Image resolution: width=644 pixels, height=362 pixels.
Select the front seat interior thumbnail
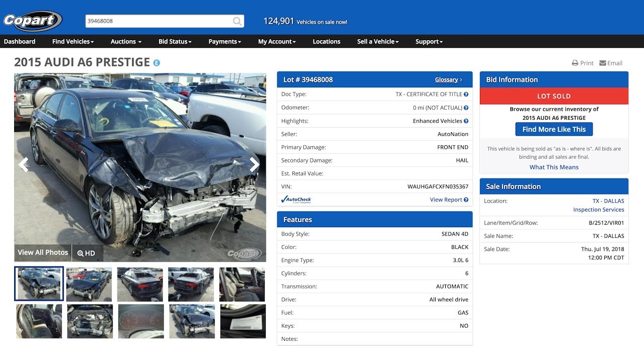click(x=242, y=285)
